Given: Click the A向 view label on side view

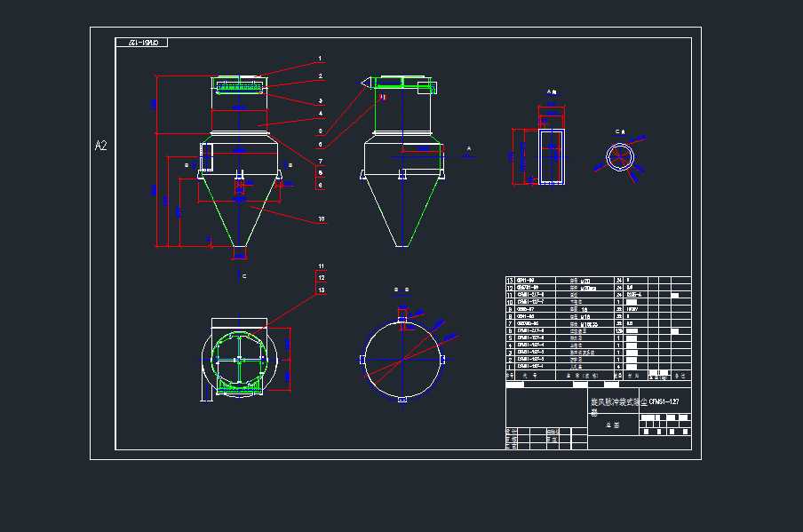Looking at the screenshot, I should [553, 93].
